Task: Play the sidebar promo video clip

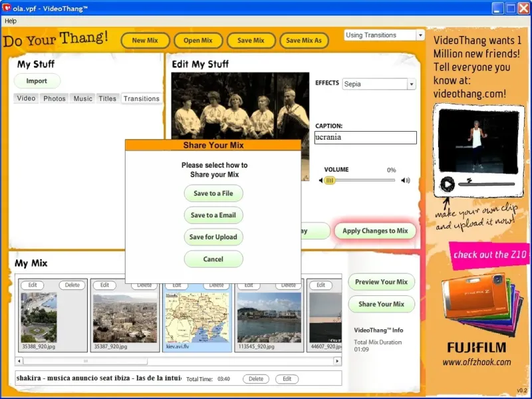Action: [447, 185]
